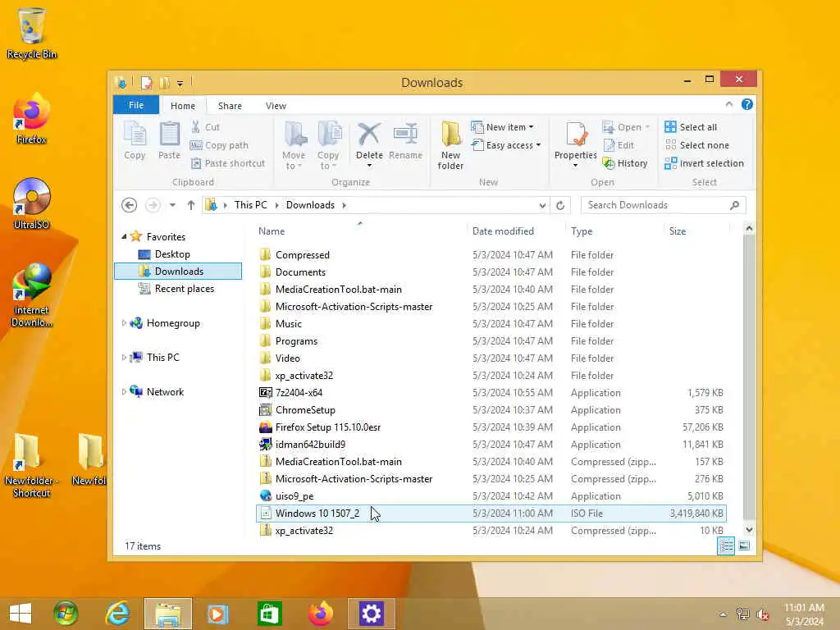Click Invert selection

tap(704, 163)
